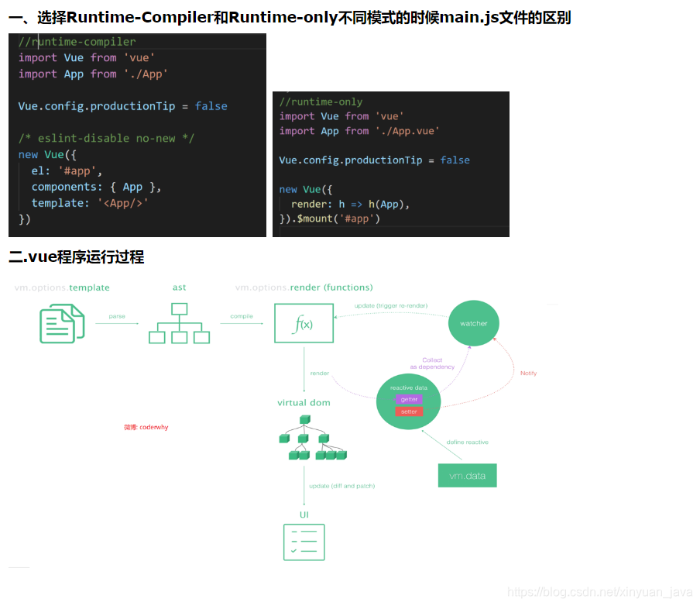Click the 微博: codewhy red text
Image resolution: width=700 pixels, height=606 pixels.
click(x=146, y=426)
